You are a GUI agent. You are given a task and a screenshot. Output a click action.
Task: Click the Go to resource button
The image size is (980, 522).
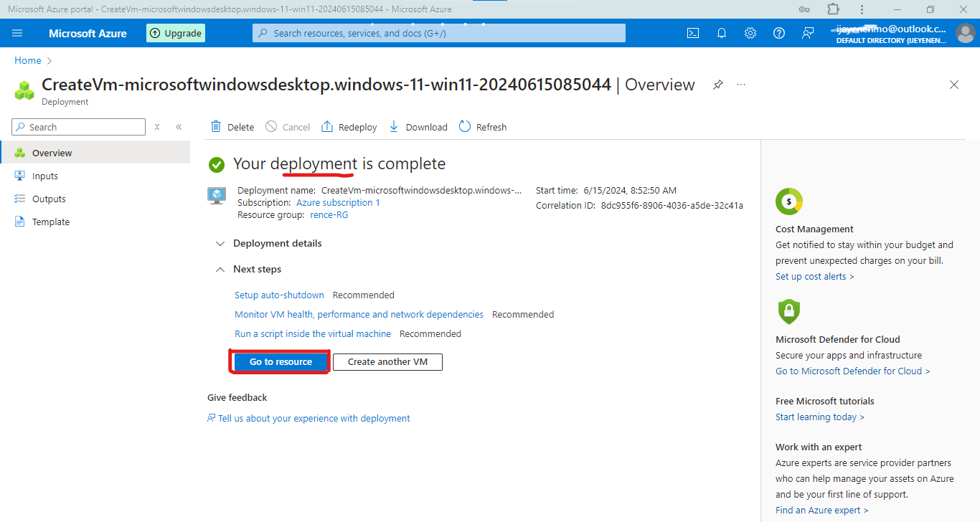click(x=281, y=362)
